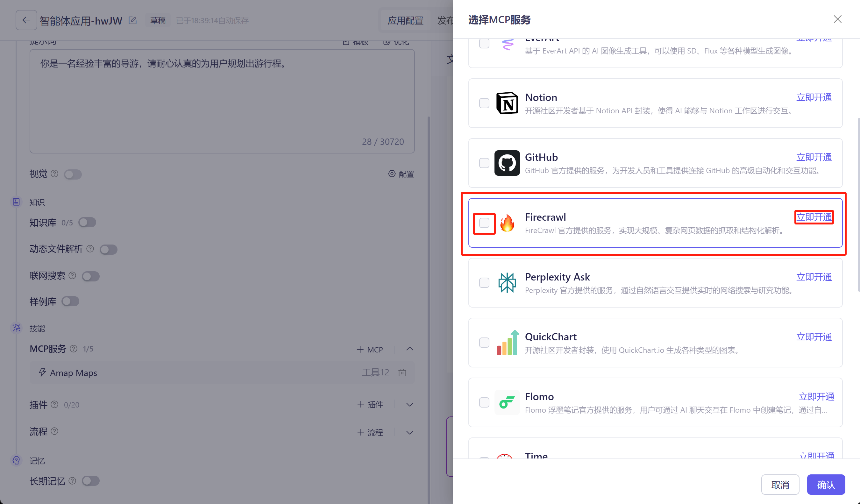Click the help icon next to 插件
The width and height of the screenshot is (860, 504).
coord(54,404)
